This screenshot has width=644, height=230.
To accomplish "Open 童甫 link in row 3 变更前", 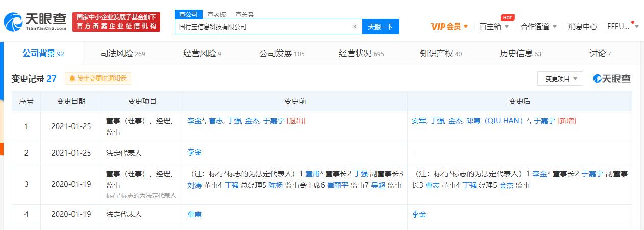I will [x=312, y=174].
